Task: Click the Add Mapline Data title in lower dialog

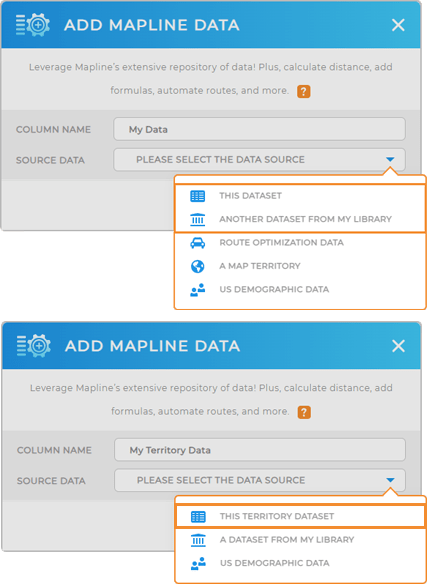Action: 152,346
